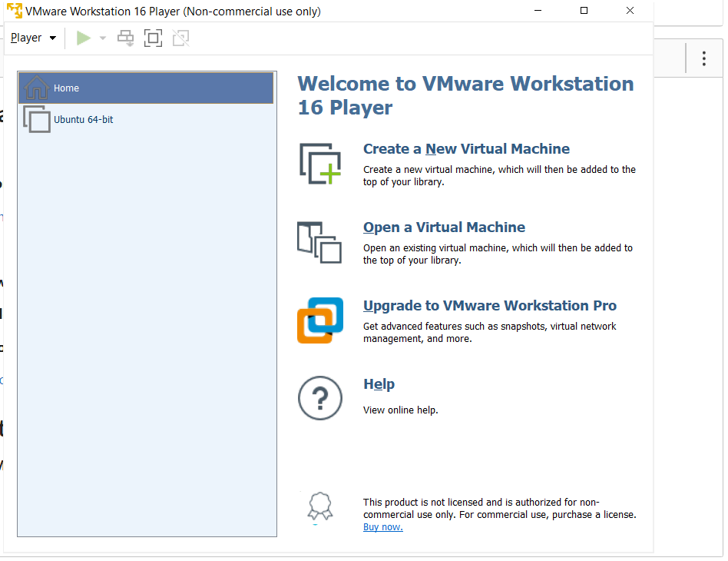Screen dimensions: 728x561
Task: Open the Player menu
Action: (33, 38)
